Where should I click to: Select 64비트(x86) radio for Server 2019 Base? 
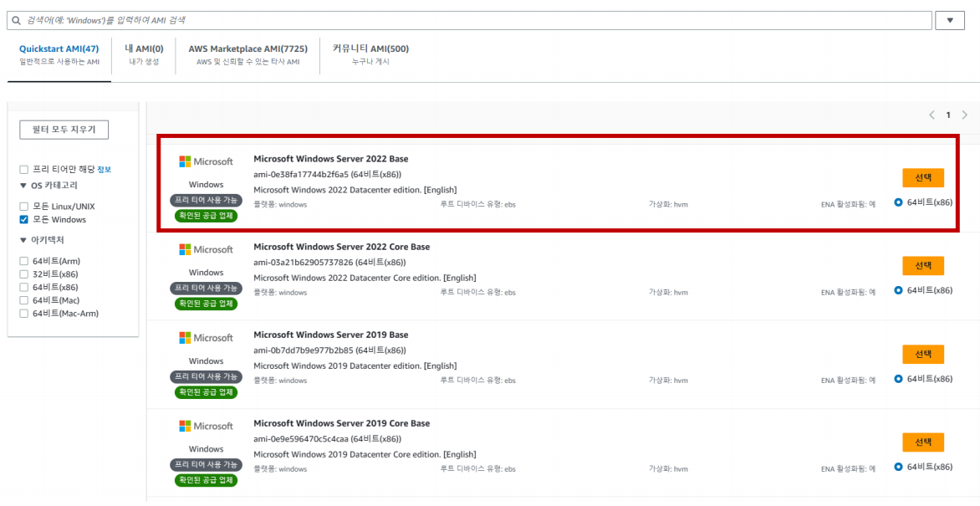pos(899,378)
